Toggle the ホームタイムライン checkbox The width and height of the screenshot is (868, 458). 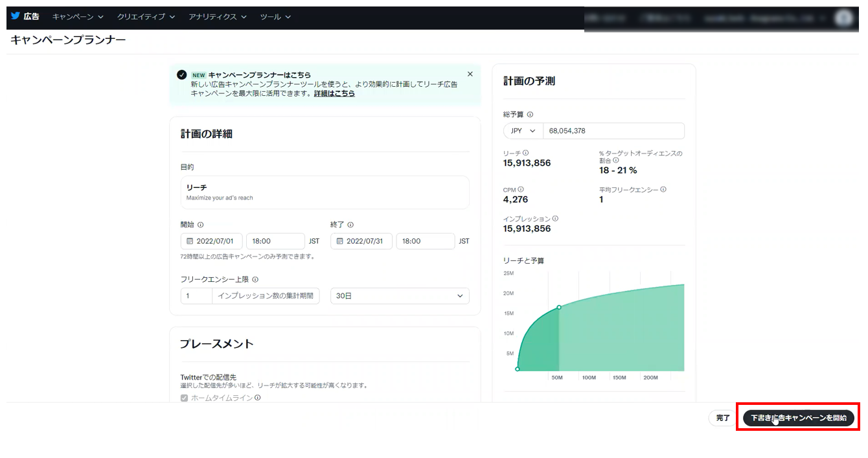pyautogui.click(x=184, y=398)
